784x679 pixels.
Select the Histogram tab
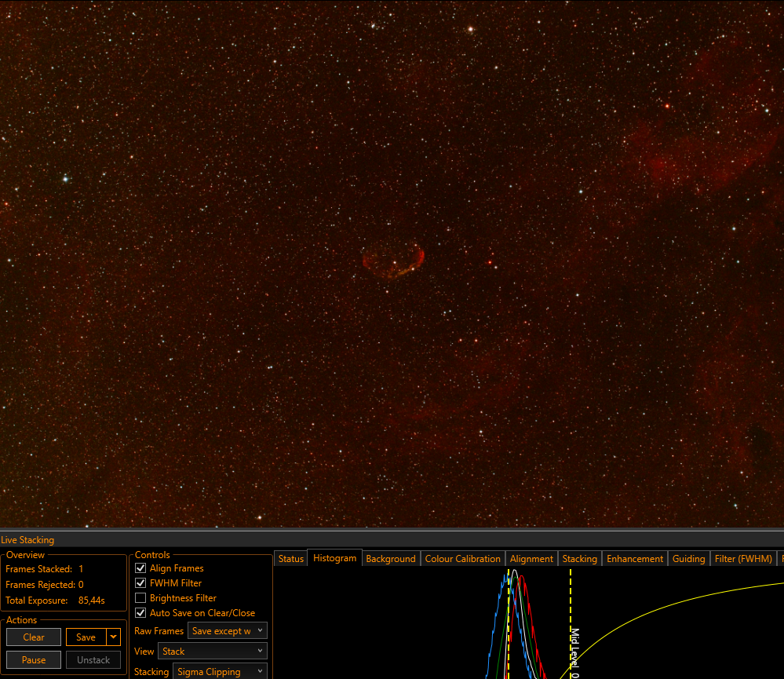pyautogui.click(x=334, y=558)
